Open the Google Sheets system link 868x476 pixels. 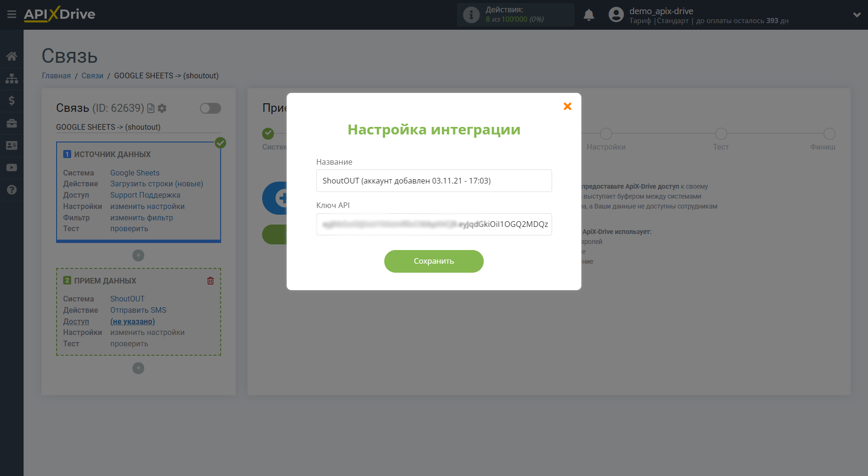click(x=135, y=173)
